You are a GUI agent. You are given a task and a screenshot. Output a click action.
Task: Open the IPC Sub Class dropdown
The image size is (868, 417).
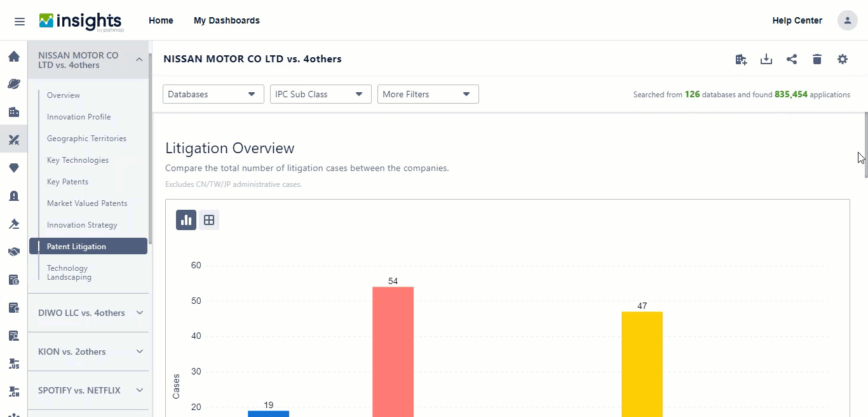click(320, 93)
